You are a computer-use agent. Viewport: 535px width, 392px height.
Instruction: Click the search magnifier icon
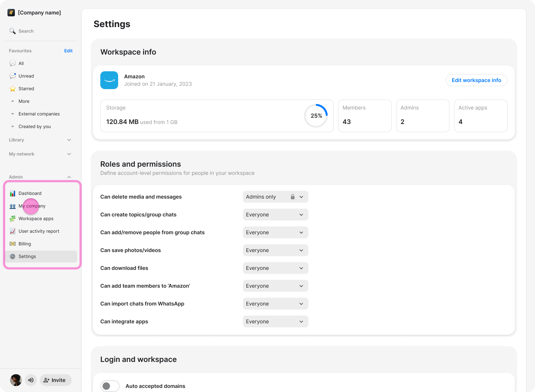click(13, 31)
